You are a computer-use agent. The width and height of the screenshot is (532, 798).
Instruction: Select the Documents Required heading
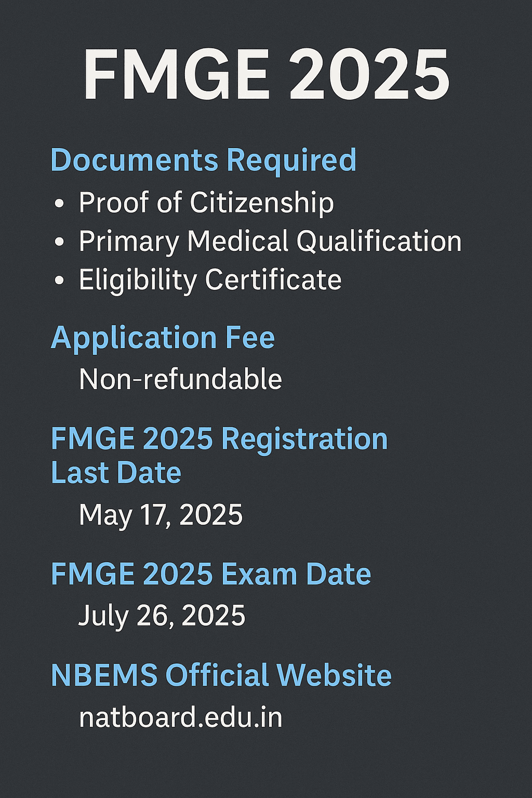(x=204, y=161)
